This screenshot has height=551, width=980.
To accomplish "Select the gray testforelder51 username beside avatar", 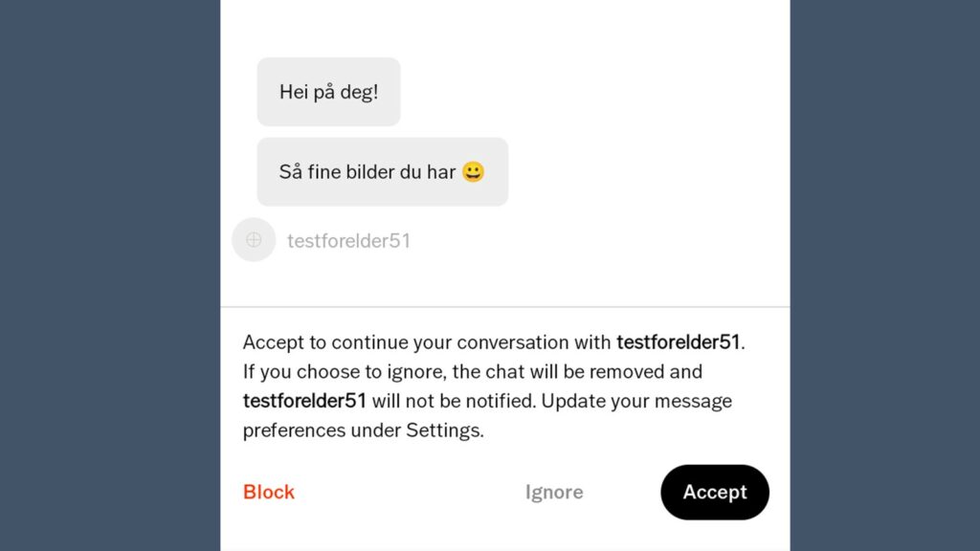I will [348, 240].
